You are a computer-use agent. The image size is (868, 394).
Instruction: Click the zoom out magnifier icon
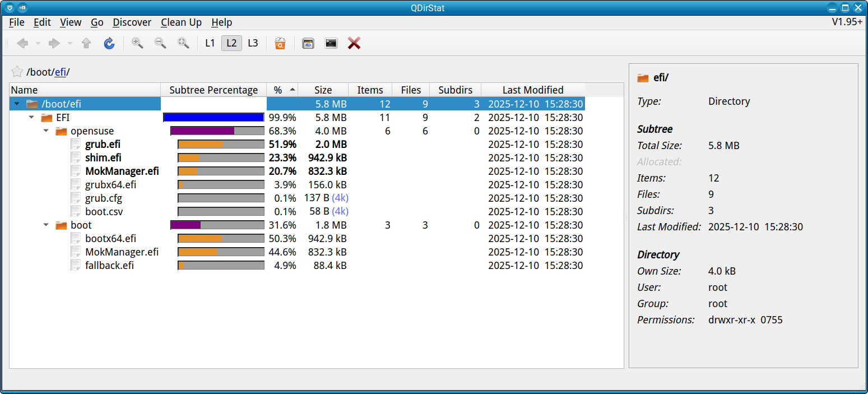160,43
